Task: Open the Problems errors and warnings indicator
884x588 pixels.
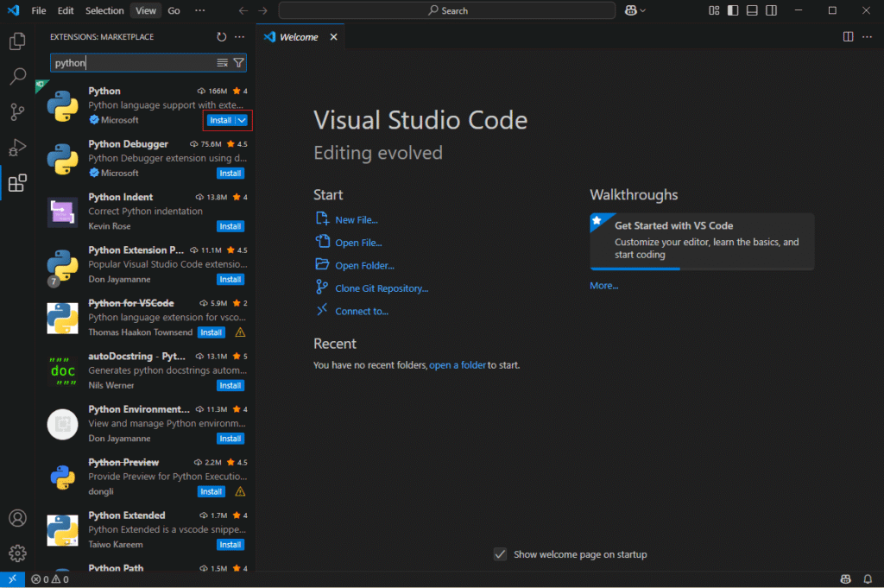Action: click(x=50, y=579)
